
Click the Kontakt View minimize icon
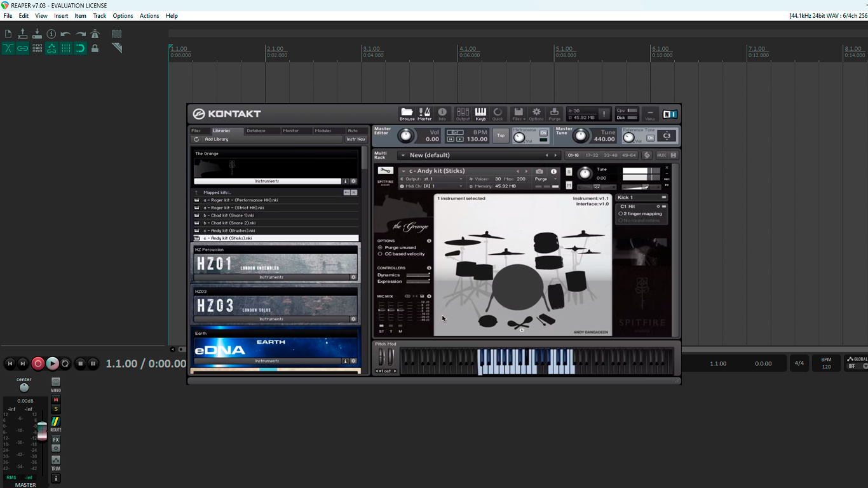click(650, 113)
